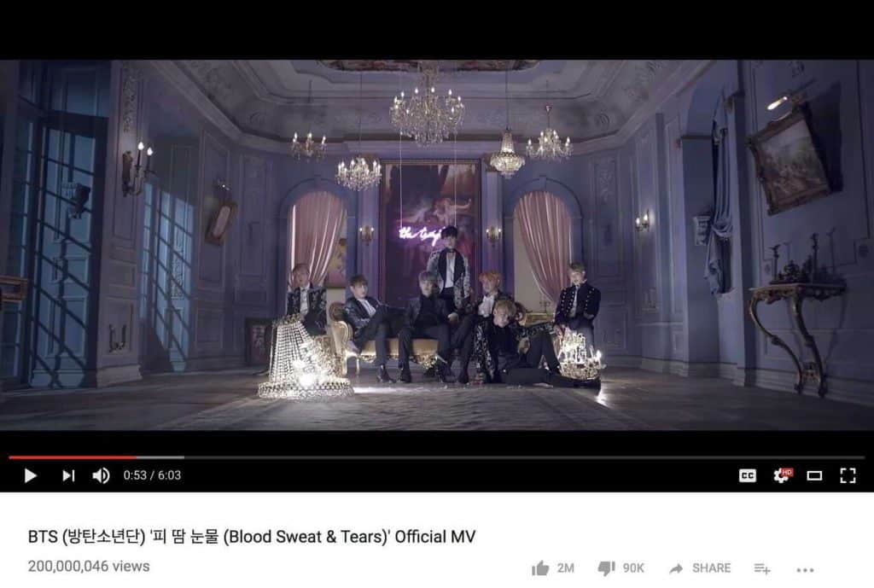
Task: Click the 0:53 / 6:03 time display
Action: 152,475
